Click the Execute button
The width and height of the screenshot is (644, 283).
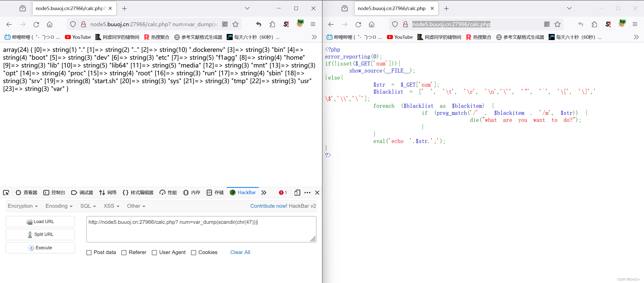pos(40,247)
